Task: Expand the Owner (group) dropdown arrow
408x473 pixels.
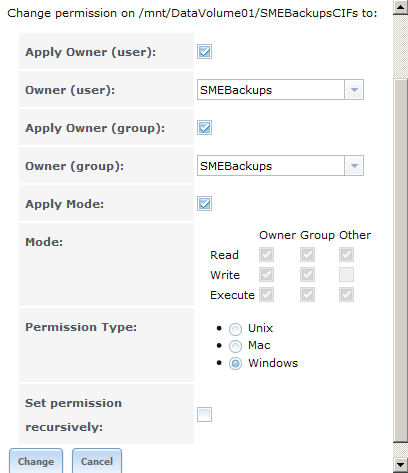Action: click(354, 166)
